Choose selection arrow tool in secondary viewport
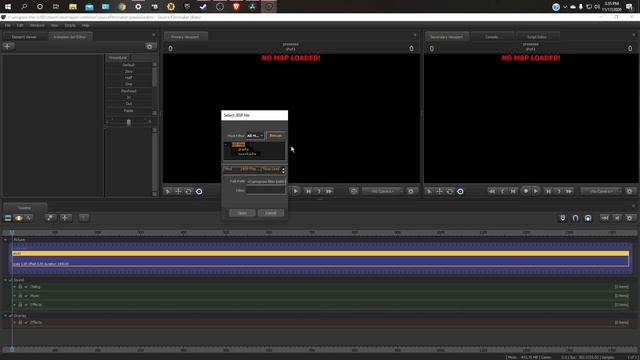This screenshot has height=360, width=640. point(429,191)
